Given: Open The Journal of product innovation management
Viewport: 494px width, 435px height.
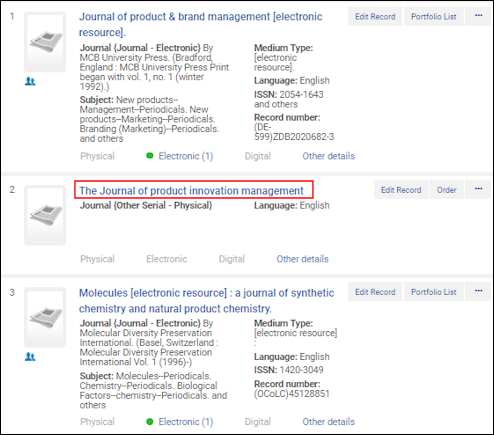Looking at the screenshot, I should (x=191, y=191).
